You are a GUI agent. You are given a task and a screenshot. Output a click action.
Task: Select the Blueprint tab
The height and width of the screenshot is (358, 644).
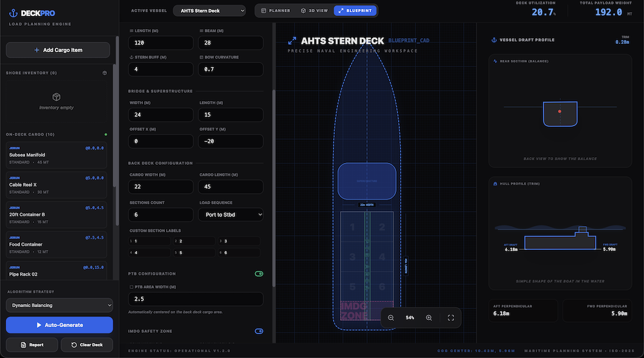(x=355, y=11)
